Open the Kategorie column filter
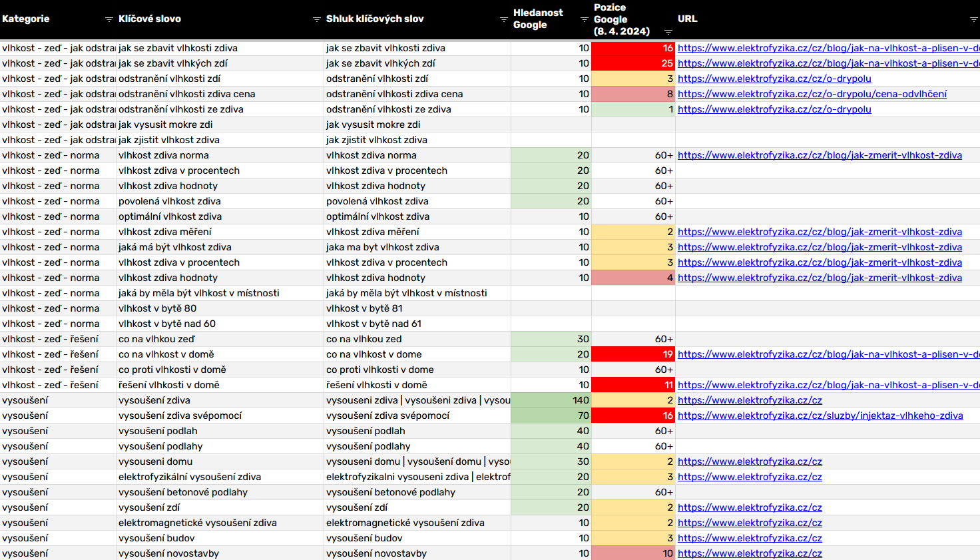 (109, 20)
